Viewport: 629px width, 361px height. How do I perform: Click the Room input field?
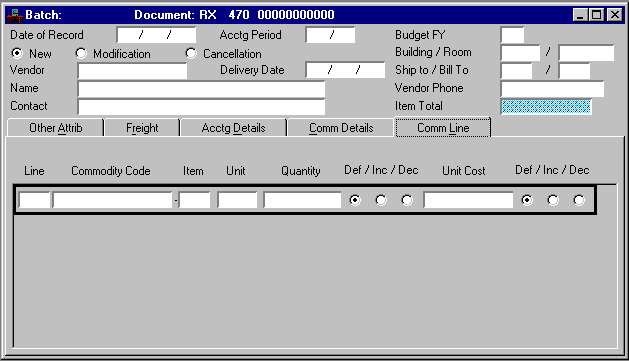[x=586, y=53]
